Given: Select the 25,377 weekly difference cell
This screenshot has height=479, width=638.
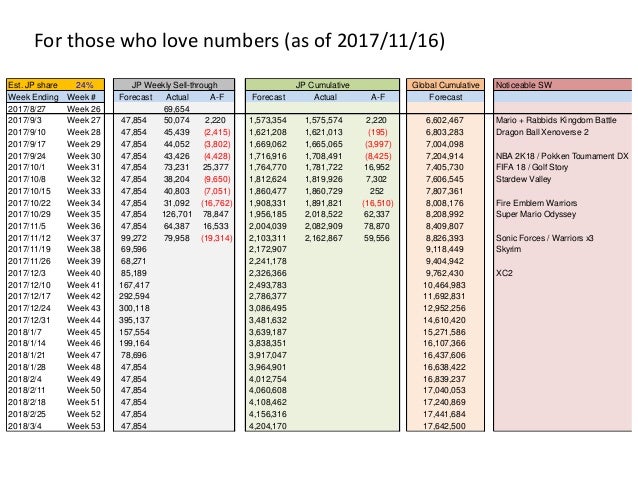Looking at the screenshot, I should (216, 167).
